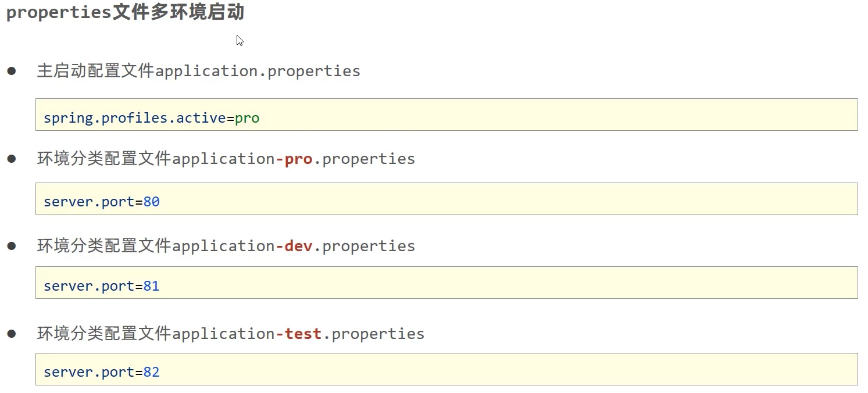Screen dimensions: 868x393
Task: Click the server.port=80 code block
Action: pyautogui.click(x=446, y=199)
